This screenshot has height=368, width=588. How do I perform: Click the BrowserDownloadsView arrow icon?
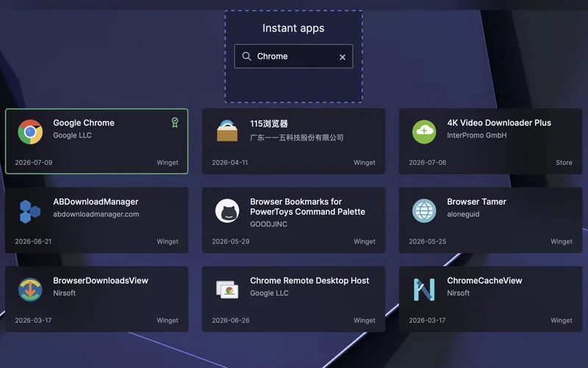coord(30,289)
